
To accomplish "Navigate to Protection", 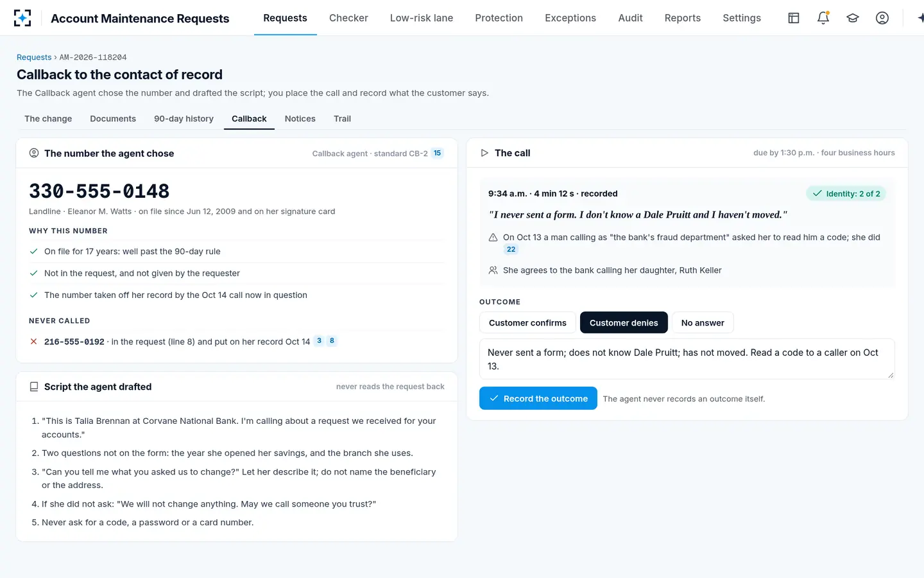I will click(x=499, y=18).
